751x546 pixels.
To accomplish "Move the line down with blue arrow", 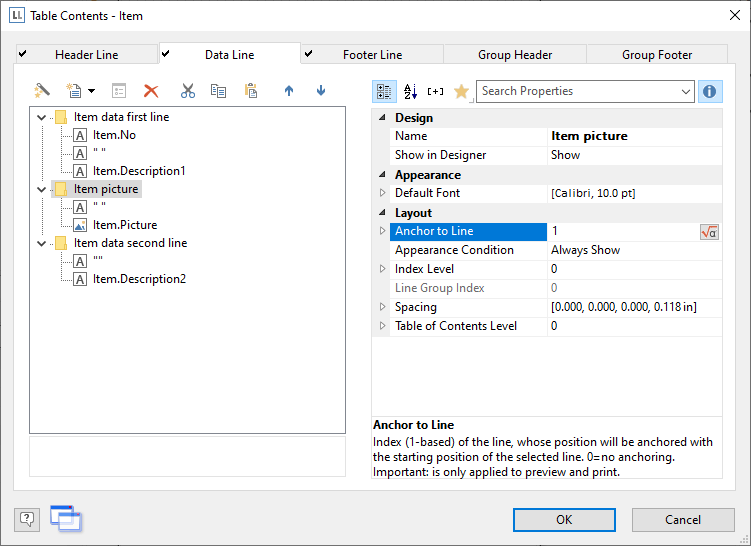I will tap(321, 91).
